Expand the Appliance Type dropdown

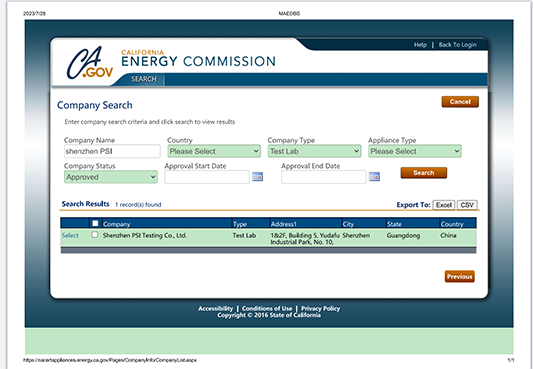[x=415, y=151]
